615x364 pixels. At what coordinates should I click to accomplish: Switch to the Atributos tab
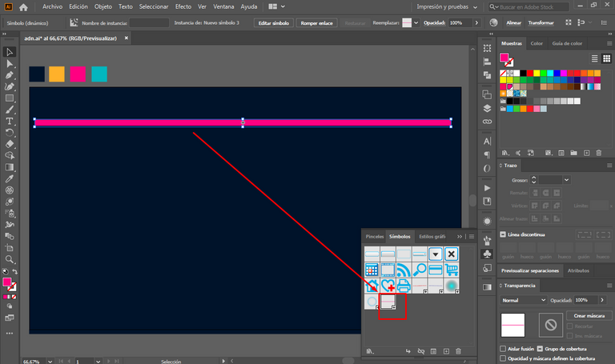coord(578,270)
